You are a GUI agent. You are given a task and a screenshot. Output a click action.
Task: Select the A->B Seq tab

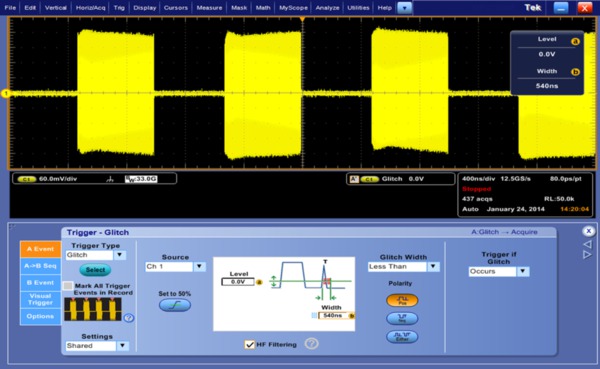(x=41, y=266)
